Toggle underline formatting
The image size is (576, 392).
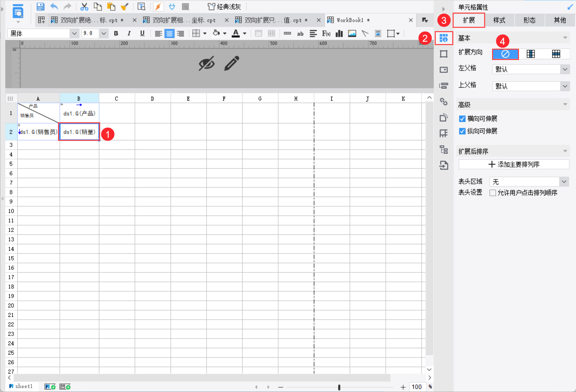coord(142,33)
